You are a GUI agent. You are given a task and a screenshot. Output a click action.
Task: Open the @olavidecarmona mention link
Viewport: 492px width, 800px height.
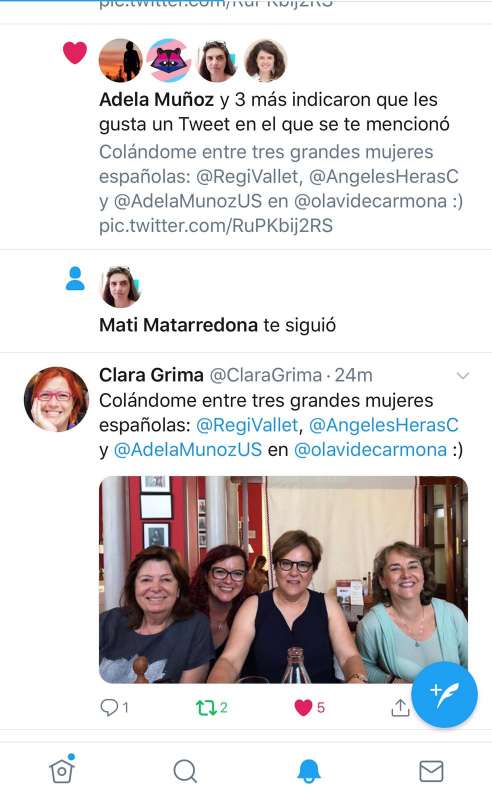point(371,449)
